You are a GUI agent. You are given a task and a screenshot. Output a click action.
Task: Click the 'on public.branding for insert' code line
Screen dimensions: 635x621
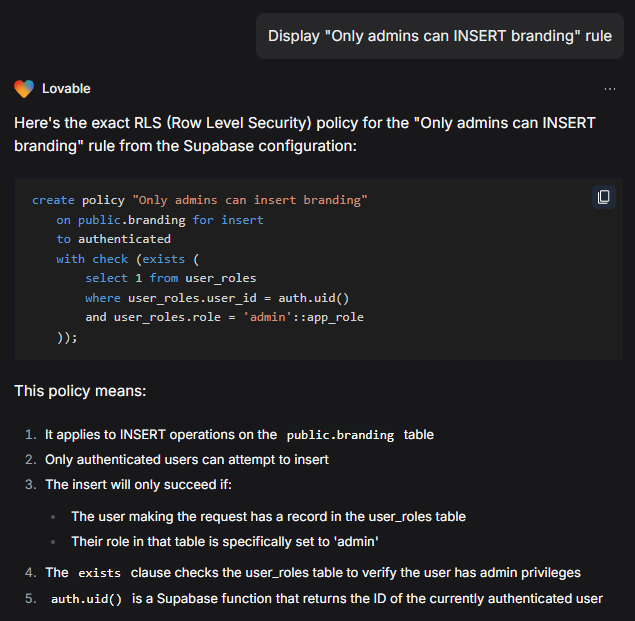pyautogui.click(x=160, y=220)
